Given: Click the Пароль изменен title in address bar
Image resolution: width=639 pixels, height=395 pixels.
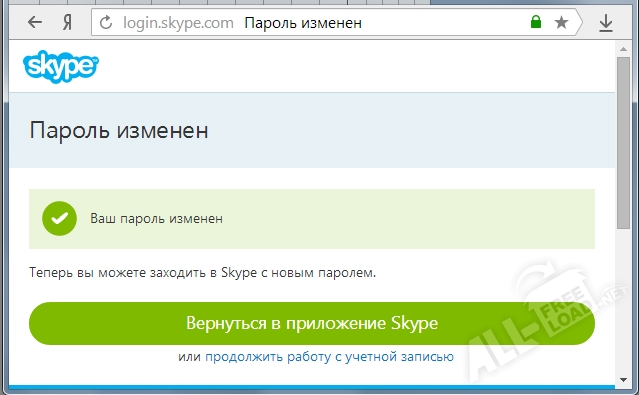Looking at the screenshot, I should pyautogui.click(x=303, y=23).
